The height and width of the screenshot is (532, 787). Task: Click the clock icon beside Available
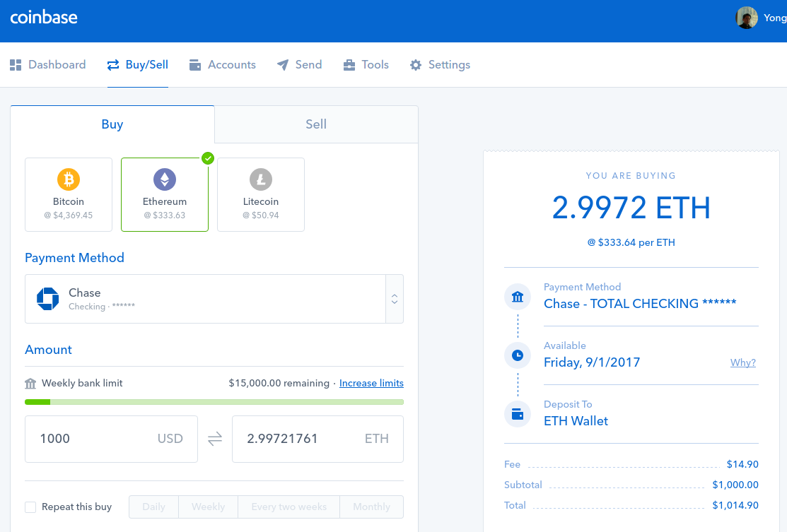pyautogui.click(x=518, y=355)
